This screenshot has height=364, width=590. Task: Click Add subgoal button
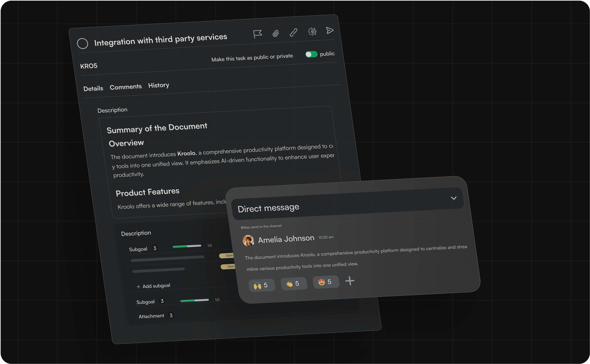click(154, 286)
